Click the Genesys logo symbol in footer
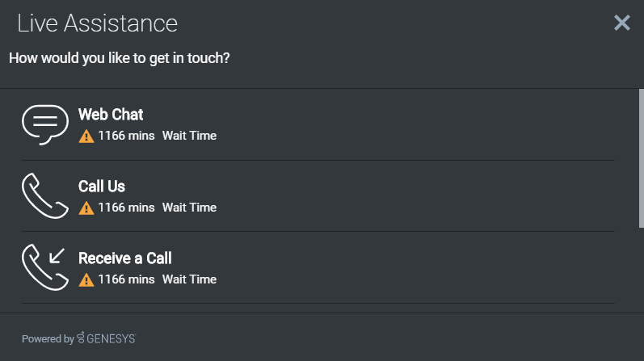644x361 pixels. pos(81,338)
